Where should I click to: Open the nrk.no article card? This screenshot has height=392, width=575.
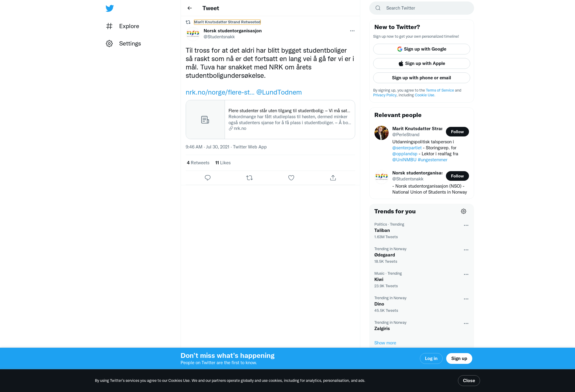[x=270, y=119]
